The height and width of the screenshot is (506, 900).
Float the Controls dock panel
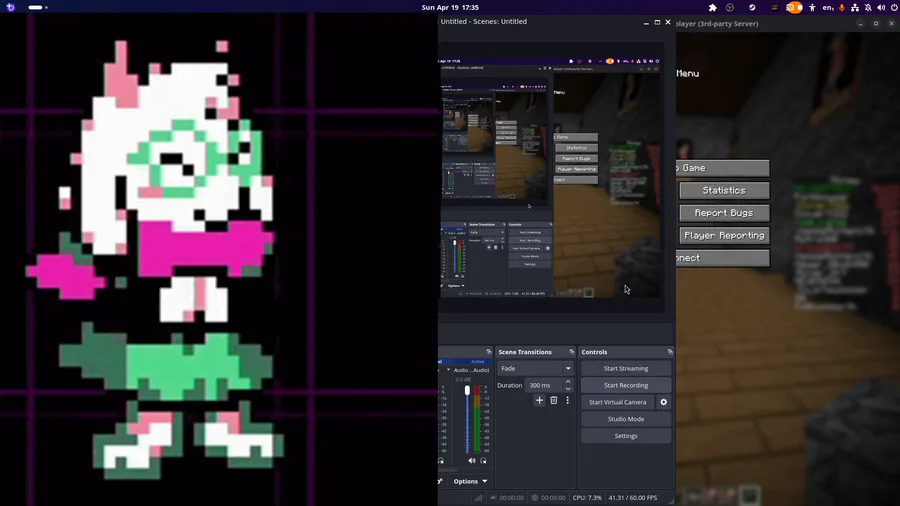[x=670, y=352]
